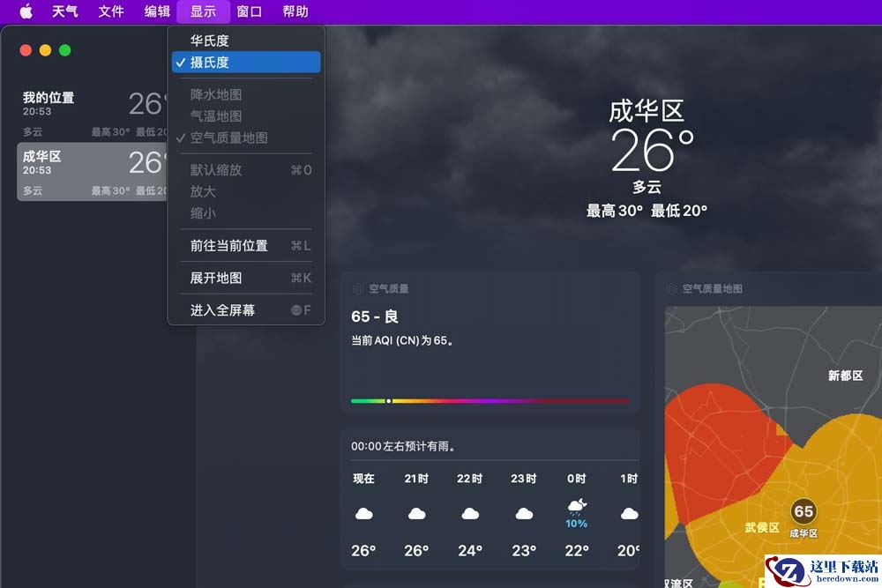This screenshot has height=588, width=882.
Task: Click the 最低 20° text in main header
Action: [x=679, y=211]
